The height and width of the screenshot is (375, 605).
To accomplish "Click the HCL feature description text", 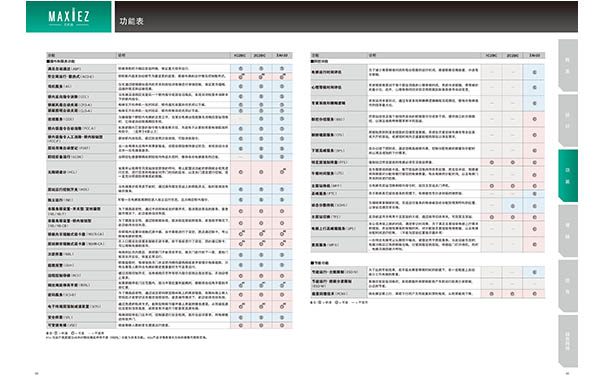I will (173, 172).
